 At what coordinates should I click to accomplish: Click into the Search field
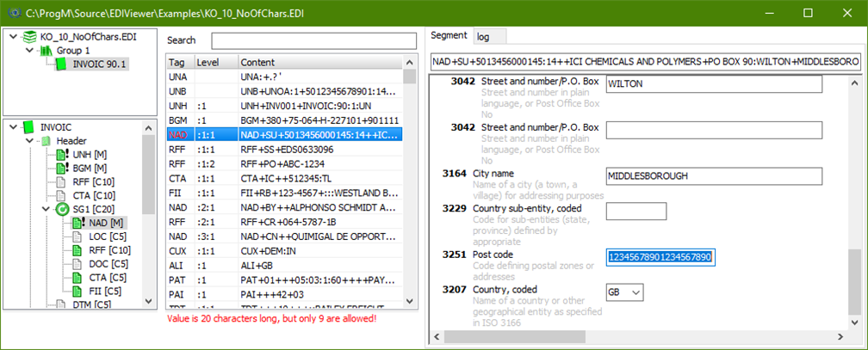[x=313, y=41]
